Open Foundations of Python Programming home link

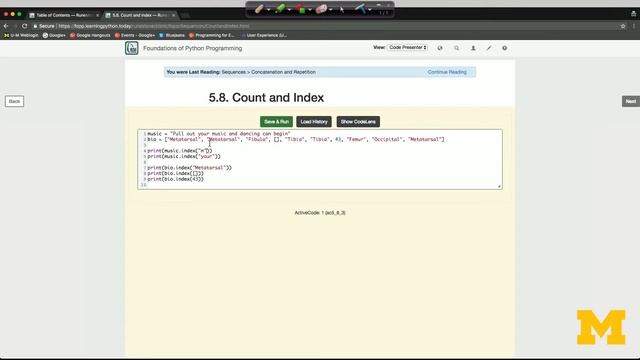coord(193,48)
